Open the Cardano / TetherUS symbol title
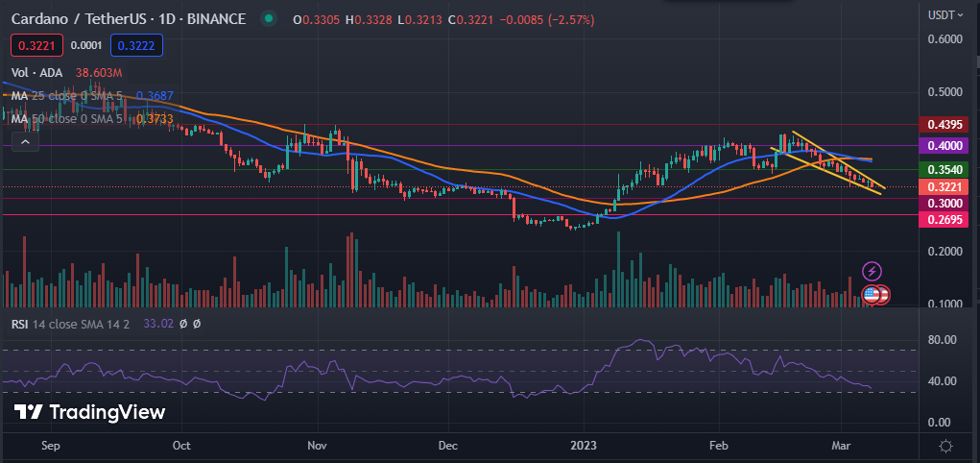The image size is (980, 463). (x=128, y=19)
